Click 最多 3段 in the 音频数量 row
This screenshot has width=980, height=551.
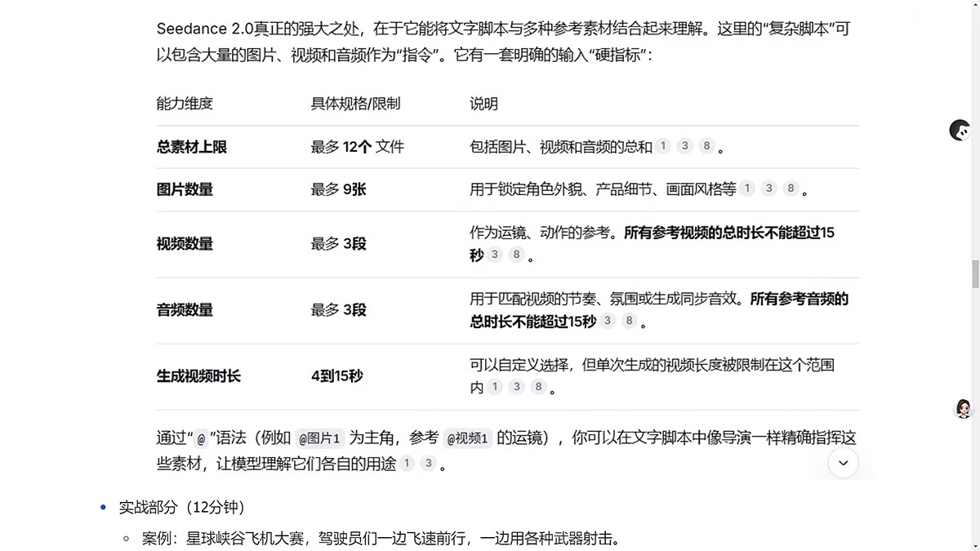point(338,310)
